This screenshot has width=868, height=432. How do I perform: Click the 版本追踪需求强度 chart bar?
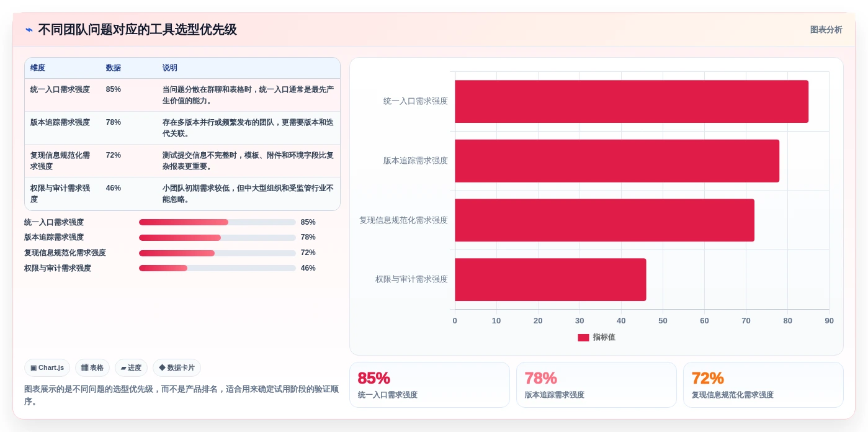tap(617, 161)
